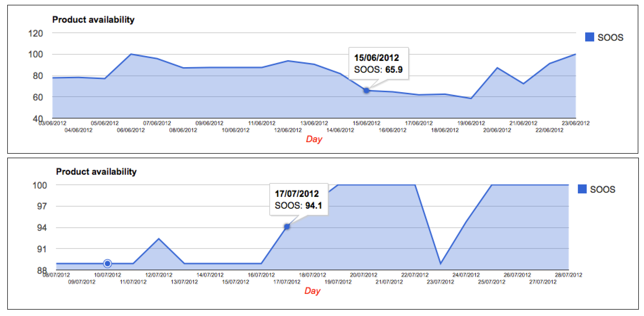This screenshot has height=316, width=644.
Task: Click the SOOS legend label in top chart
Action: 610,38
